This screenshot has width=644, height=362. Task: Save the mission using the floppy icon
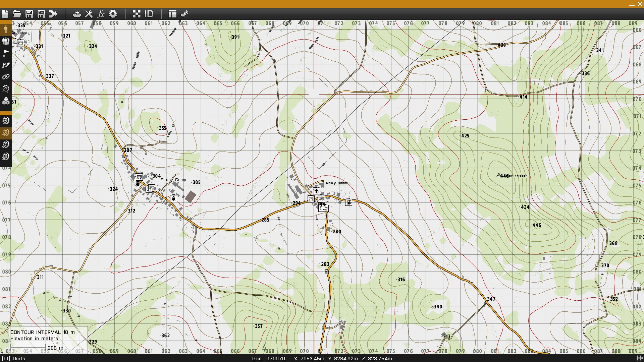click(x=29, y=14)
